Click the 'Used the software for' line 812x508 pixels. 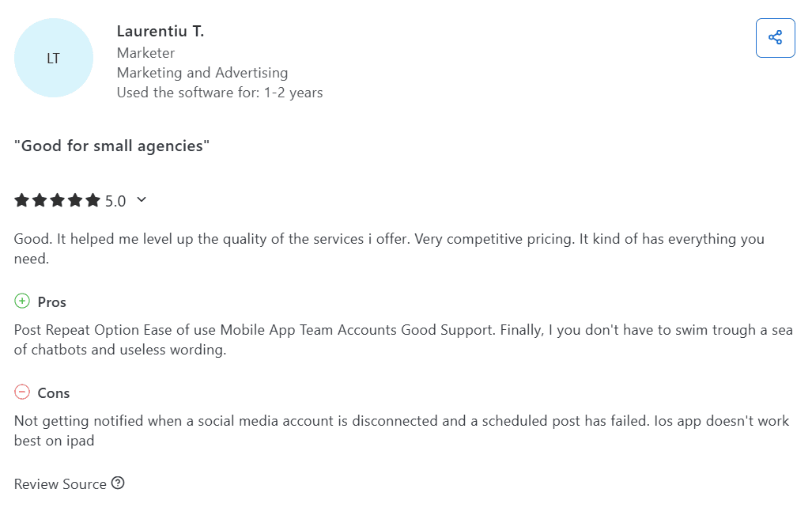click(220, 93)
